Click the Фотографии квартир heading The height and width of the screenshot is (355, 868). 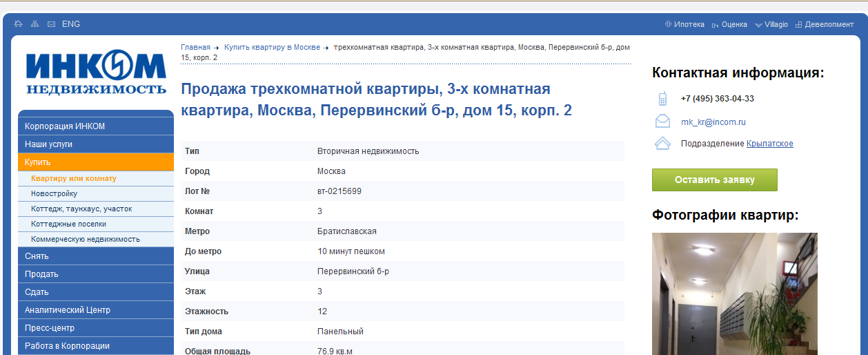(725, 215)
